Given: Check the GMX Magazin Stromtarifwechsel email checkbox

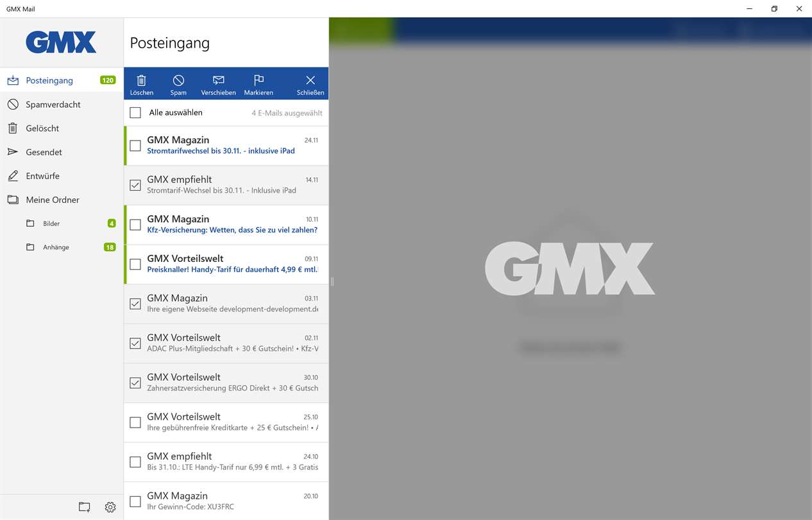Looking at the screenshot, I should pyautogui.click(x=135, y=146).
